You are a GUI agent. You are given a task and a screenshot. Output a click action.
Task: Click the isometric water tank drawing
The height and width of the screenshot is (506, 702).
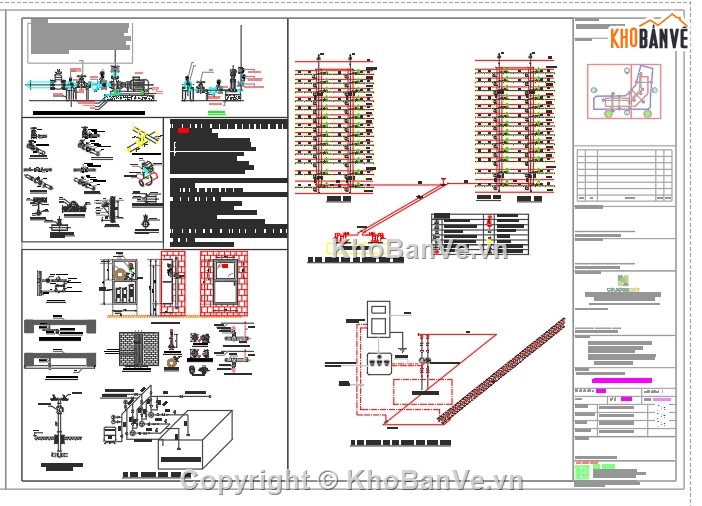[195, 439]
